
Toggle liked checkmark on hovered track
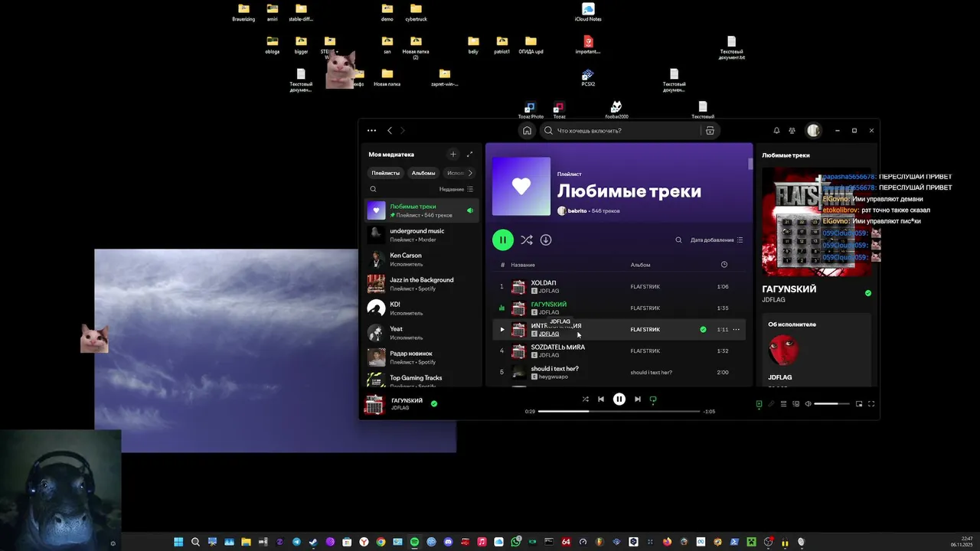point(703,330)
